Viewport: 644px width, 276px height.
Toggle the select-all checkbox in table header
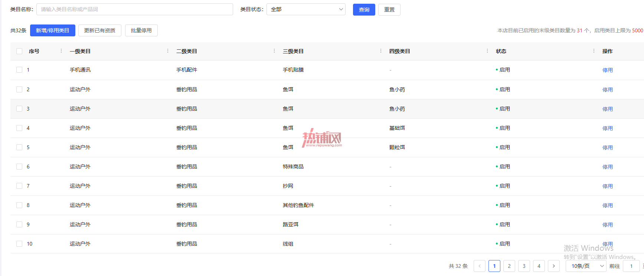point(19,51)
